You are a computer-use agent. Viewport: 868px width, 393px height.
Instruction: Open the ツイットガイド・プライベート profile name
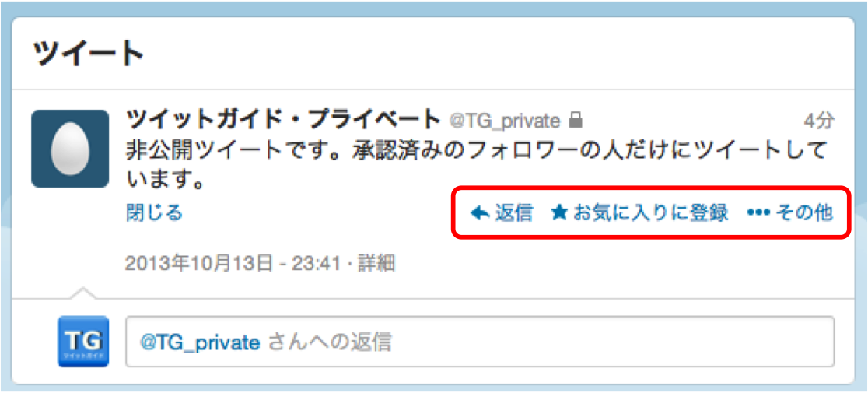tap(283, 120)
